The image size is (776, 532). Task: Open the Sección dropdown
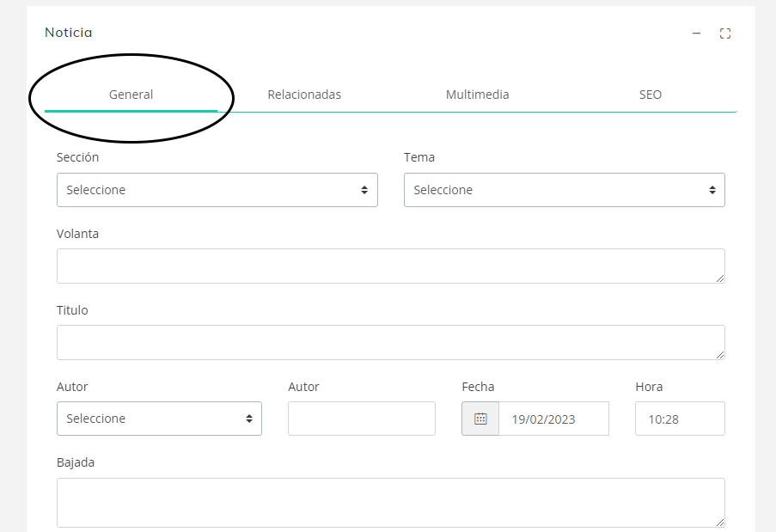[x=217, y=190]
